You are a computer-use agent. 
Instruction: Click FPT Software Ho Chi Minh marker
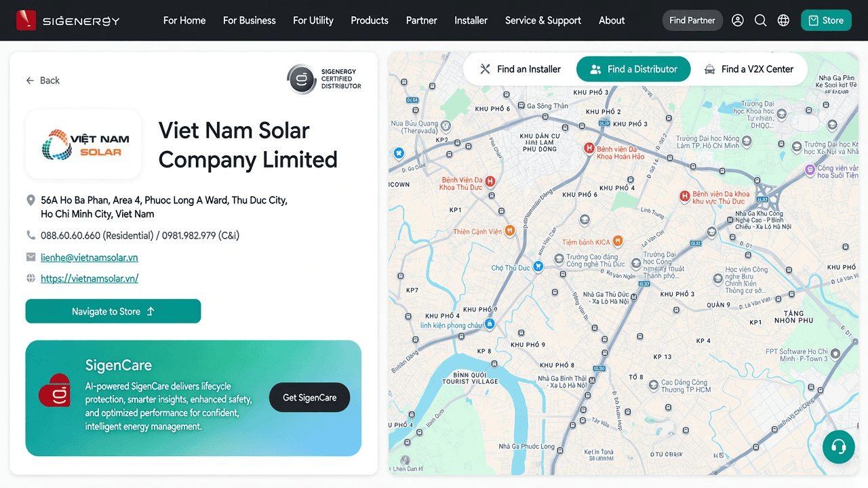[835, 354]
